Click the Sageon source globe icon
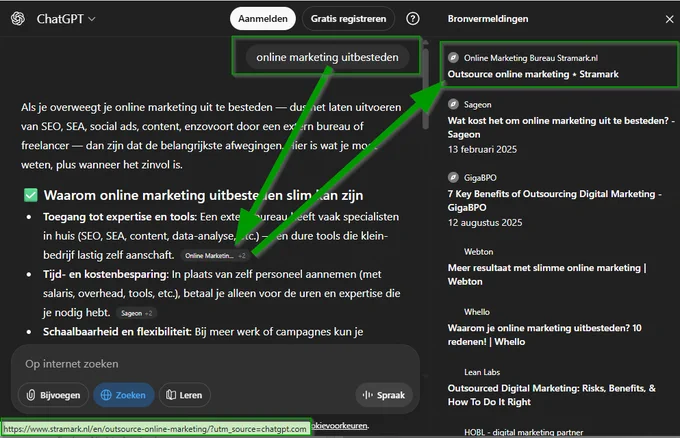The width and height of the screenshot is (680, 438). [453, 104]
